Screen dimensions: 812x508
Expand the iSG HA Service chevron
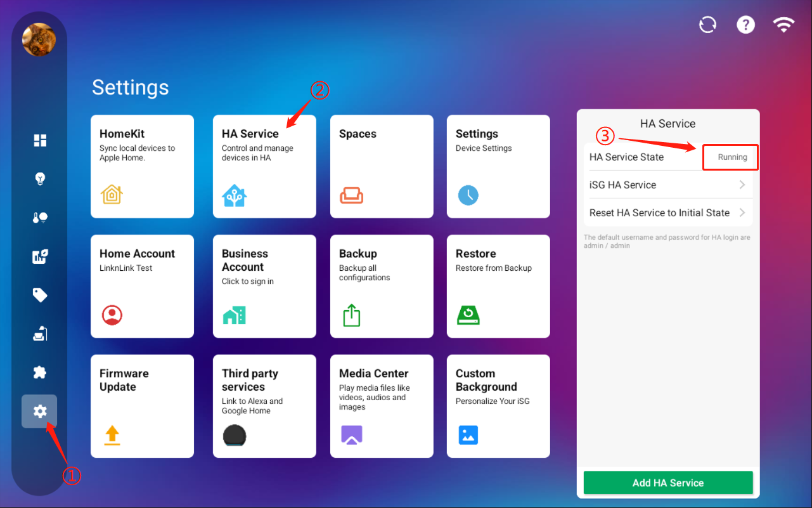742,185
